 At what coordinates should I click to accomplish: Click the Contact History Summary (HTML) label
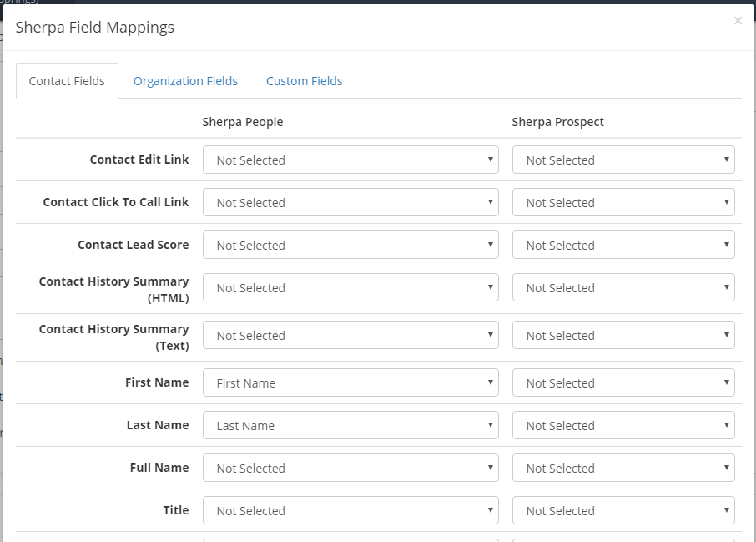pos(113,290)
